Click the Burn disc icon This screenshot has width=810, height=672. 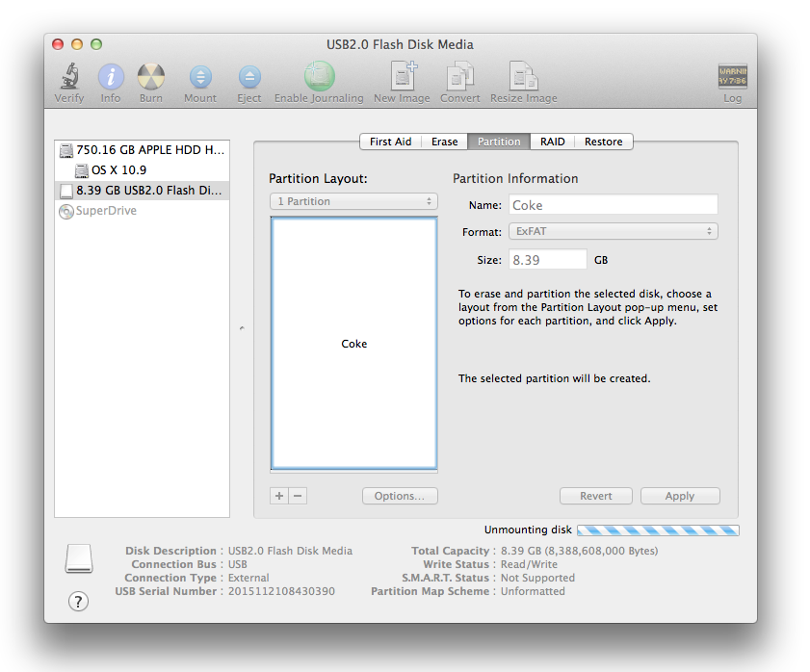(x=151, y=78)
